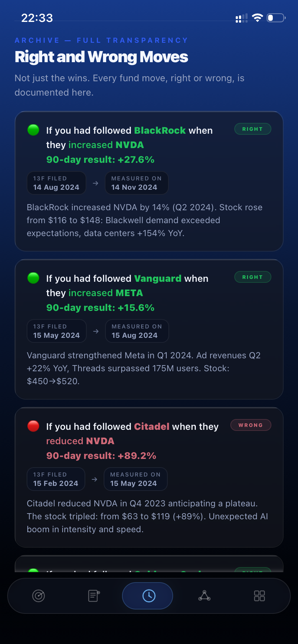
Task: Click the BlackRock fund name link
Action: coord(160,130)
